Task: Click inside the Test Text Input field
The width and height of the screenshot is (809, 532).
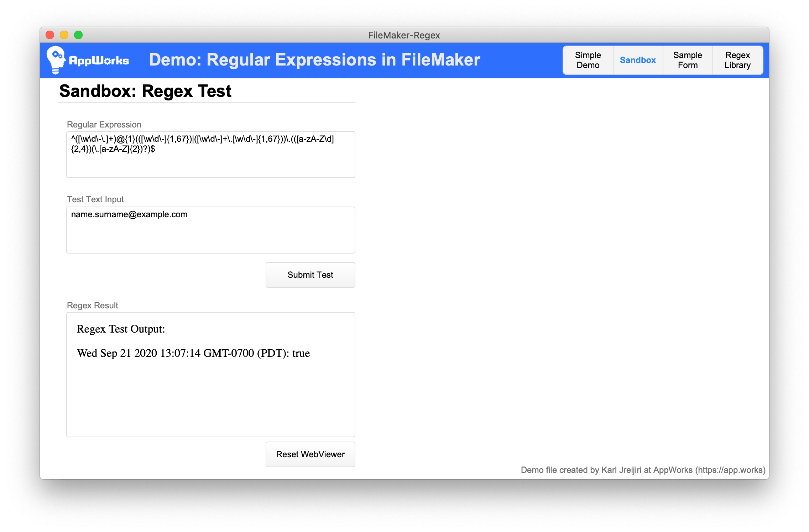Action: click(211, 230)
